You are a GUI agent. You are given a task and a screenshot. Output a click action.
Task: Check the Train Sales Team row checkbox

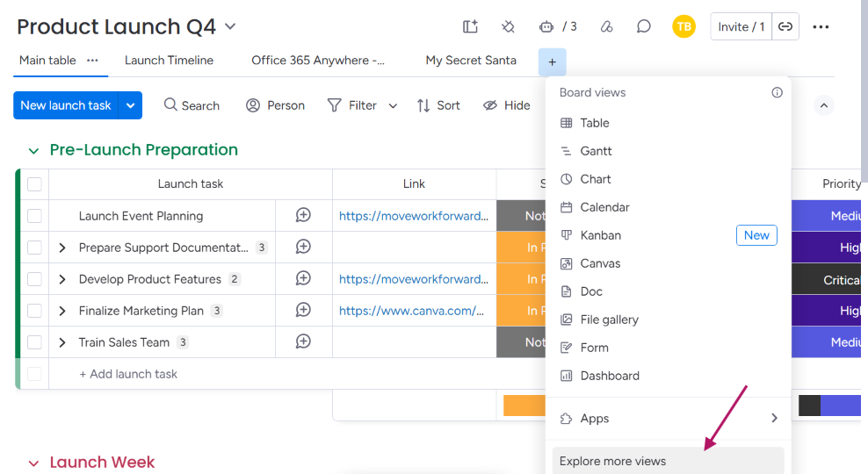(x=34, y=342)
